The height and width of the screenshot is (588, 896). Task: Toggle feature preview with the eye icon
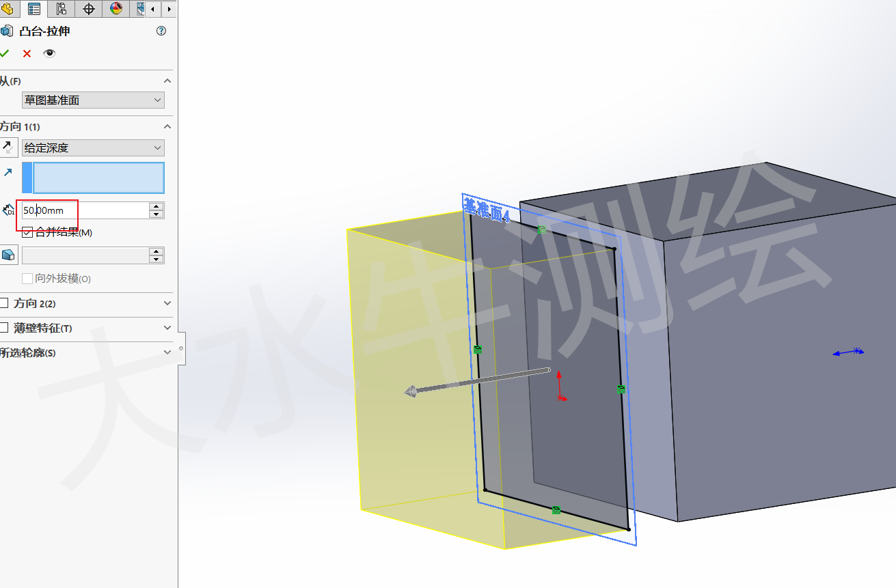coord(49,53)
